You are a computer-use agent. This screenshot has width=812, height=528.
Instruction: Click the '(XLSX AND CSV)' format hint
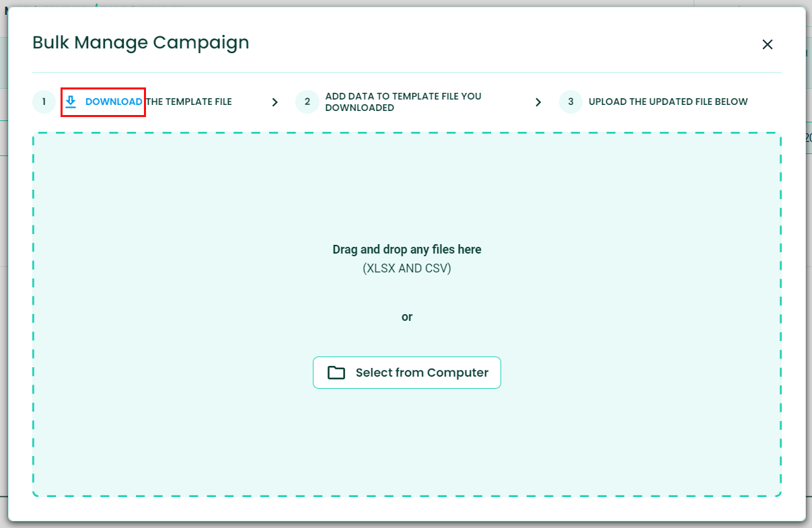407,268
